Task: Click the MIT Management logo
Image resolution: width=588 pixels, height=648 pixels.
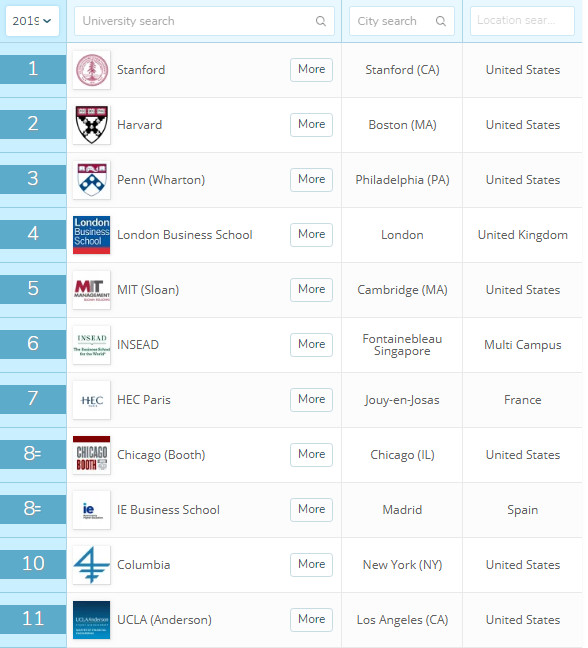Action: [x=92, y=290]
